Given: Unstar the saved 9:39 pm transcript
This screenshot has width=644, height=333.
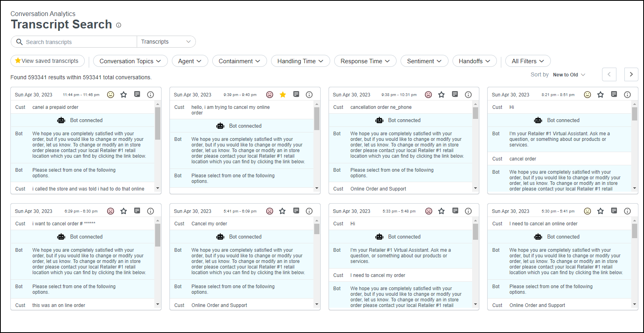Looking at the screenshot, I should (283, 94).
